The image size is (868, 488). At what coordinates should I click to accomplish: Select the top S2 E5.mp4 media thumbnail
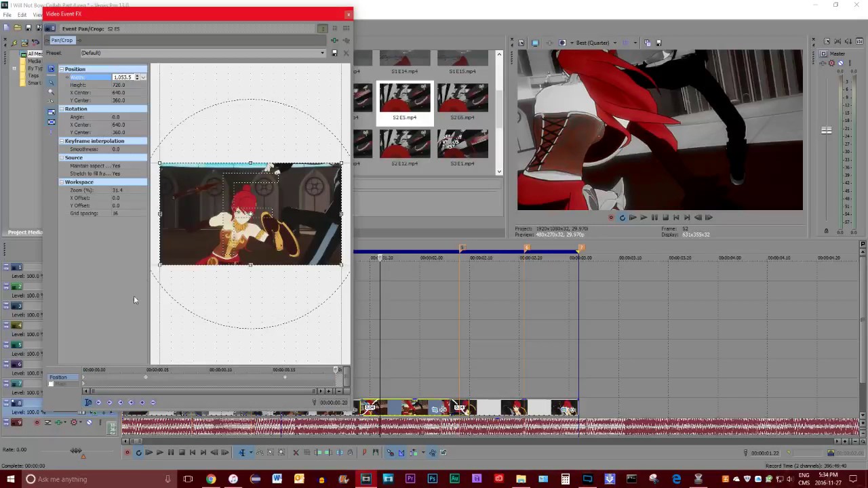pos(404,103)
